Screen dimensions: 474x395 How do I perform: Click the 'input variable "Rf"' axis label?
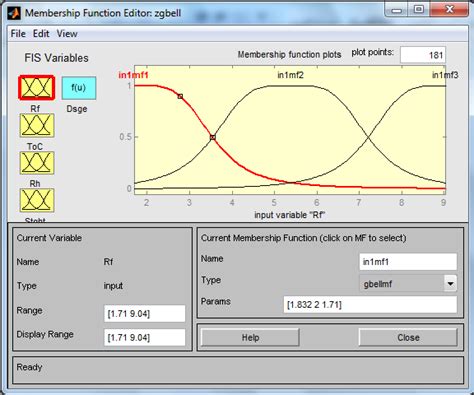[x=289, y=215]
